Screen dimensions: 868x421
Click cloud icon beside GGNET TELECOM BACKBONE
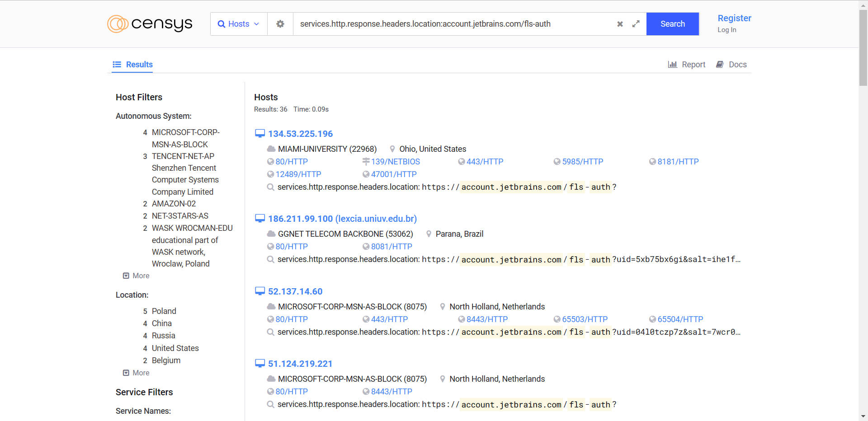tap(271, 234)
